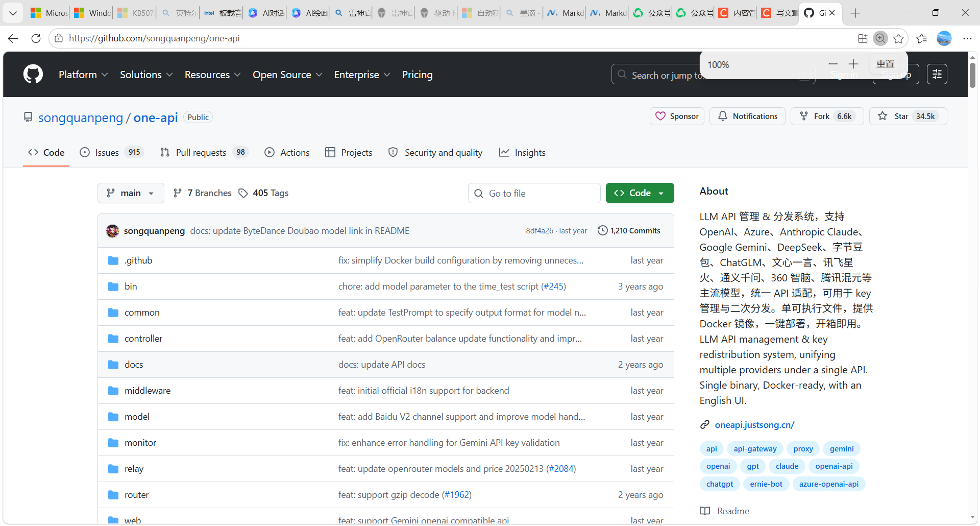Switch to the Code tab
Image resolution: width=980 pixels, height=526 pixels.
[46, 152]
